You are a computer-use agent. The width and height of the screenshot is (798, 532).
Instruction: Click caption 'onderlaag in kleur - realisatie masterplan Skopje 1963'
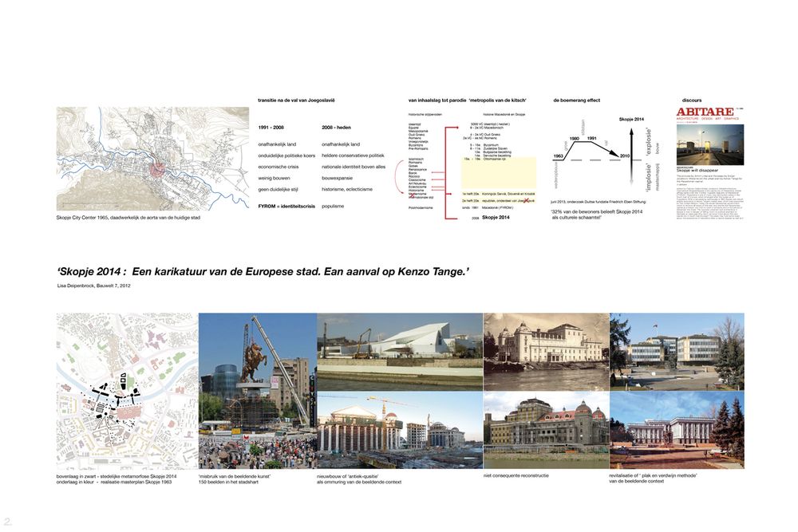114,482
